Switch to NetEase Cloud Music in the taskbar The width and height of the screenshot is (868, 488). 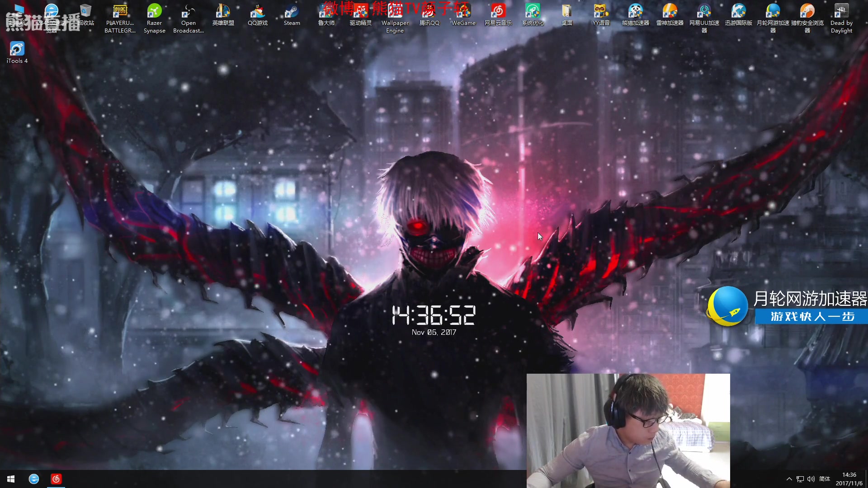click(56, 479)
